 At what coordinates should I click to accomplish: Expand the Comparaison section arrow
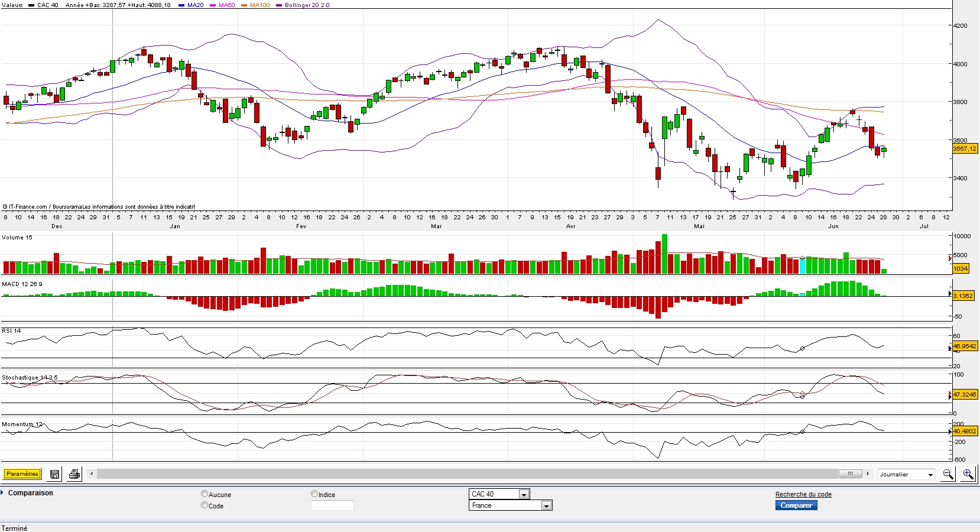tap(2, 492)
